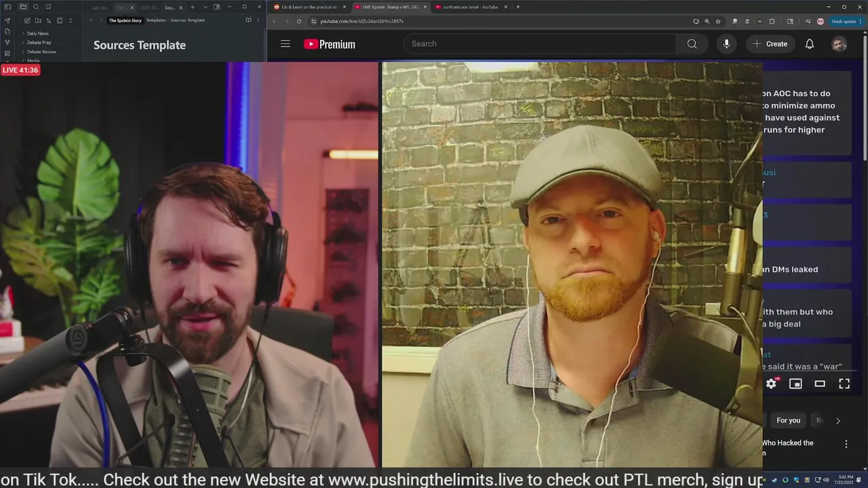Viewport: 868px width, 488px height.
Task: Close the Sou... Obsidian tab
Action: (180, 7)
